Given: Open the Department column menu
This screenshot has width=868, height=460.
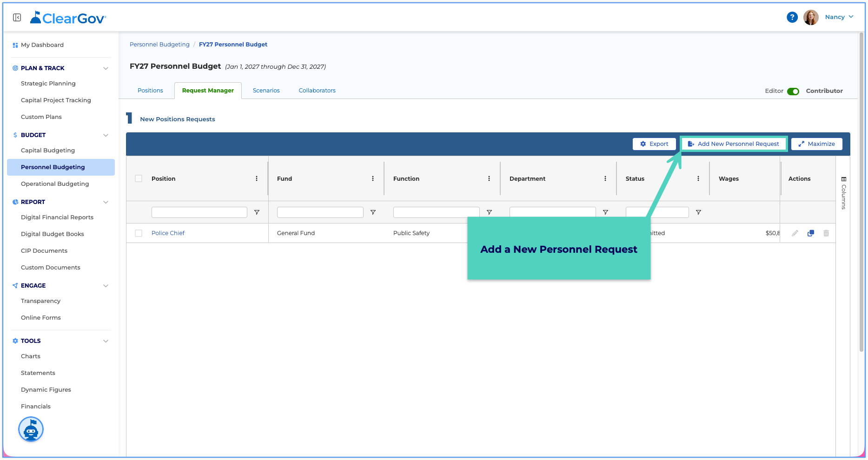Looking at the screenshot, I should pos(605,178).
